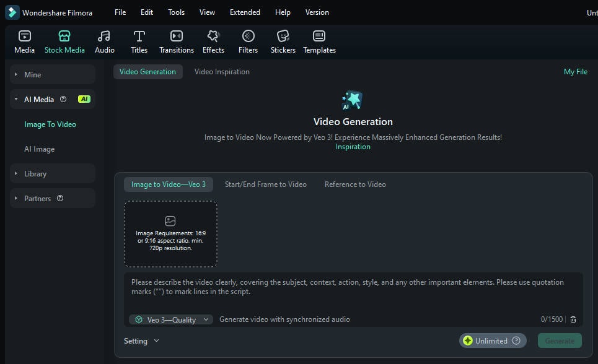Select the Stock Media toolbar icon

coord(64,36)
